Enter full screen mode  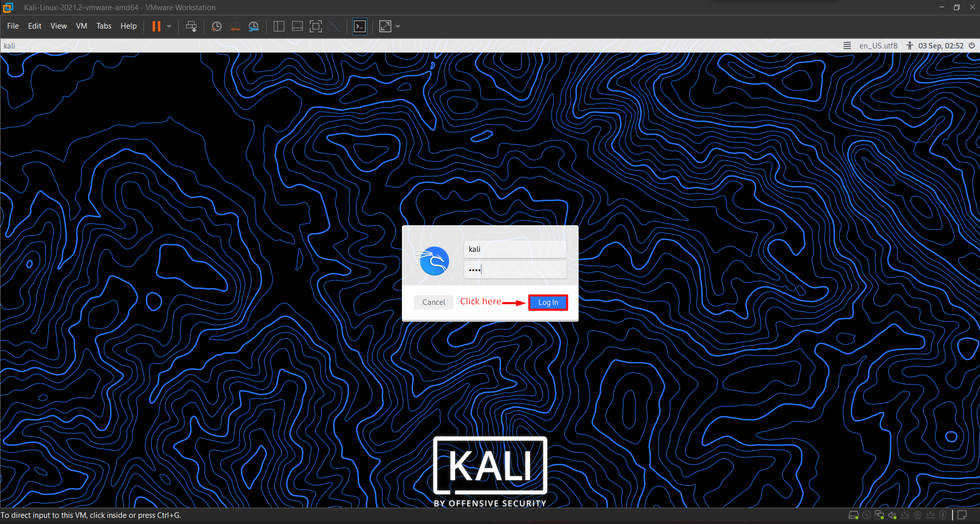click(316, 27)
